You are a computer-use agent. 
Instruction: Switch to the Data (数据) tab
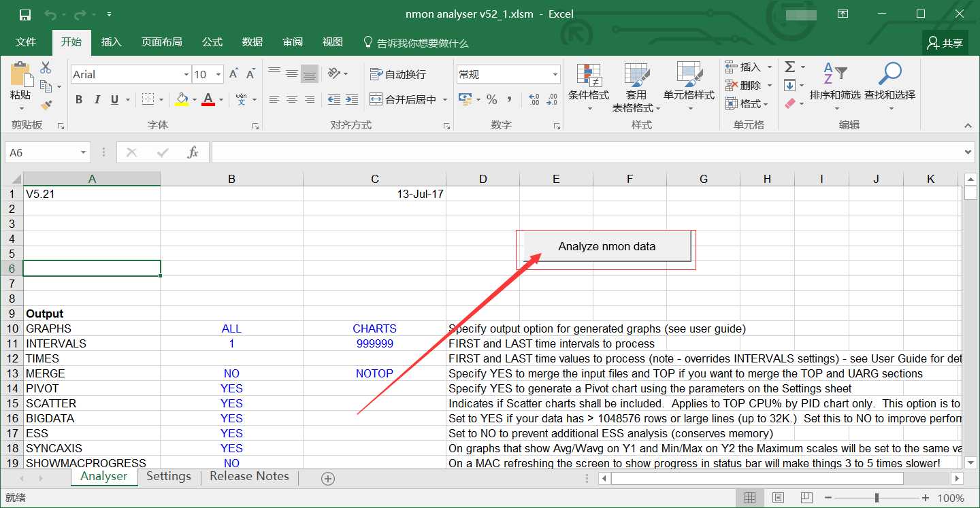[252, 42]
